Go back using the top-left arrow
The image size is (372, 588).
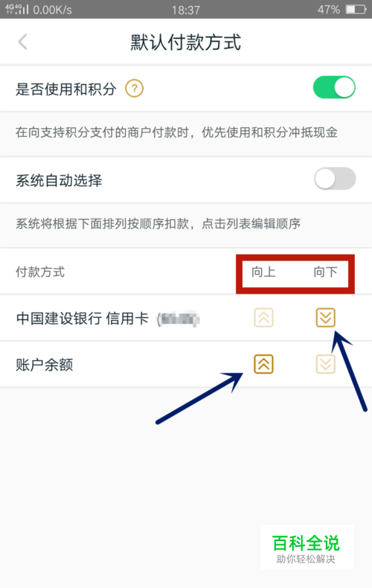click(x=23, y=42)
